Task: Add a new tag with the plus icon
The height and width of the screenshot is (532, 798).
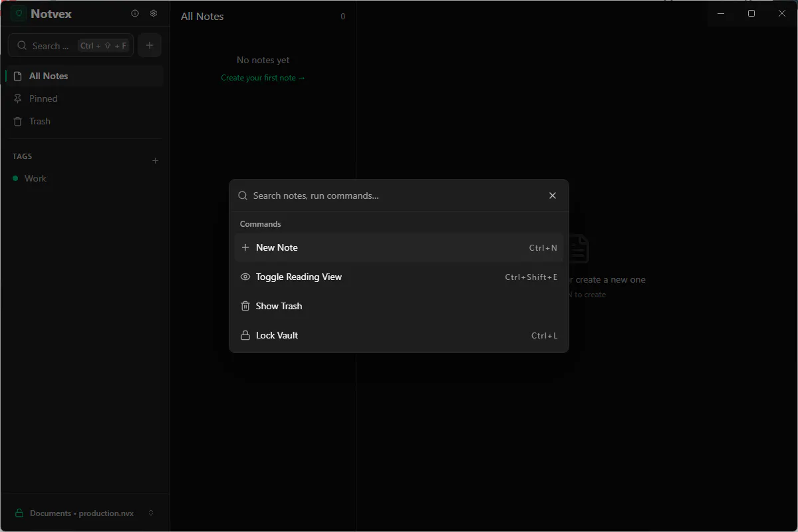Action: pos(156,160)
